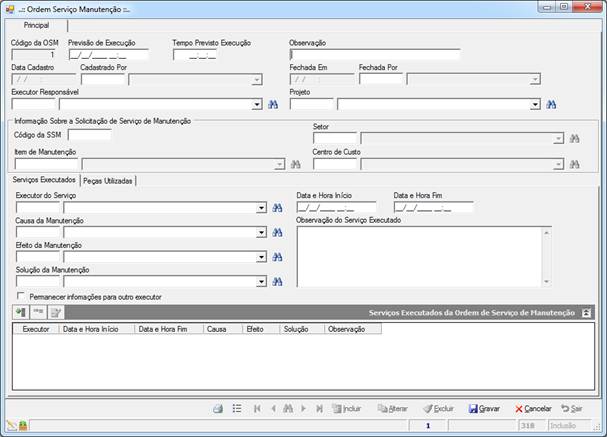The width and height of the screenshot is (607, 437).
Task: Click the Incluir button
Action: point(347,409)
